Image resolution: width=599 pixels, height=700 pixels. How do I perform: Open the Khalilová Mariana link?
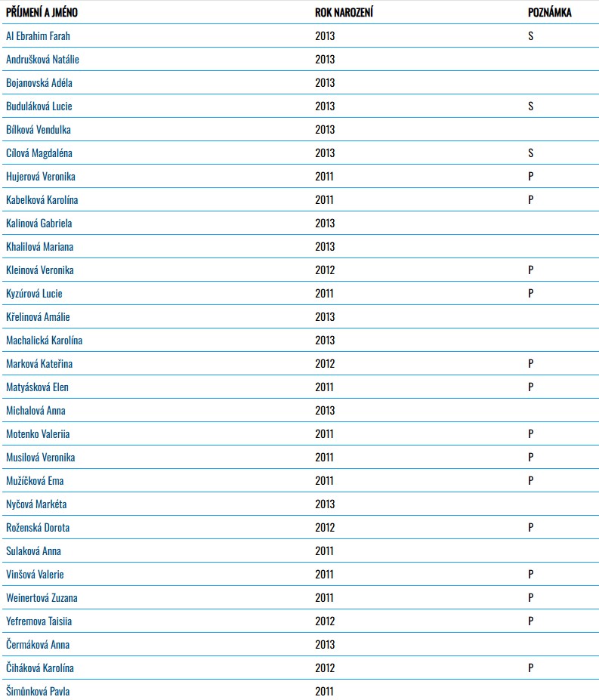[x=39, y=246]
